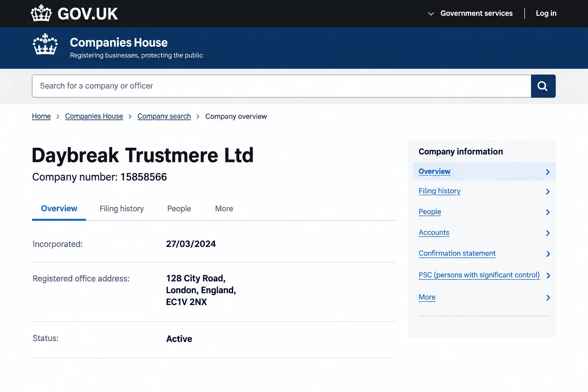Switch to the People tab
The width and height of the screenshot is (588, 392).
[179, 209]
